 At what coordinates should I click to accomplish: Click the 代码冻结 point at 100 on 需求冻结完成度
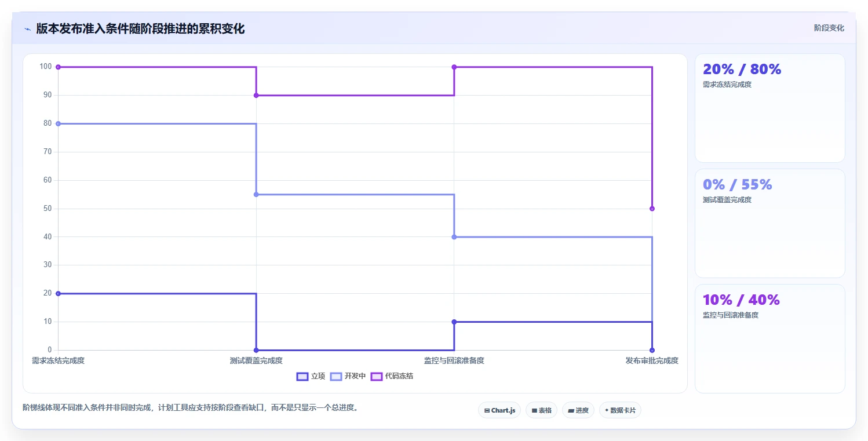click(58, 67)
